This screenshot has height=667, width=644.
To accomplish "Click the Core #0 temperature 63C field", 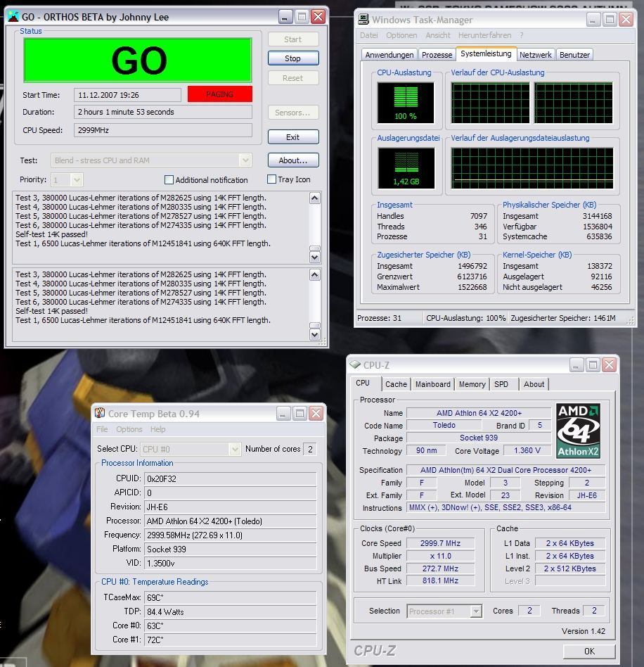I will (x=231, y=625).
